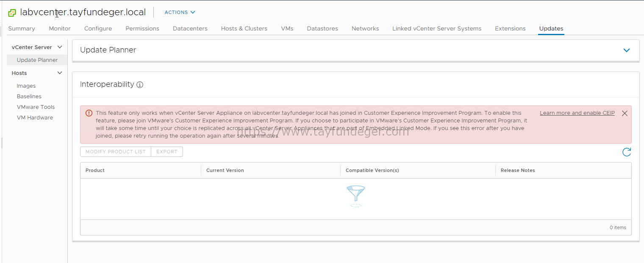Click the vCenter server icon beside labvcenter title
The width and height of the screenshot is (644, 263).
[12, 13]
